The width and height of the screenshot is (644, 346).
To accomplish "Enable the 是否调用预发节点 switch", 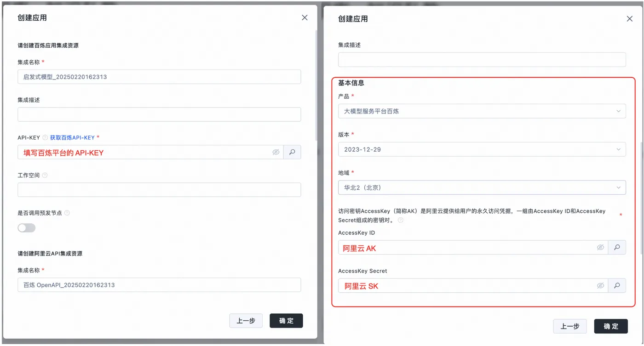I will tap(27, 228).
